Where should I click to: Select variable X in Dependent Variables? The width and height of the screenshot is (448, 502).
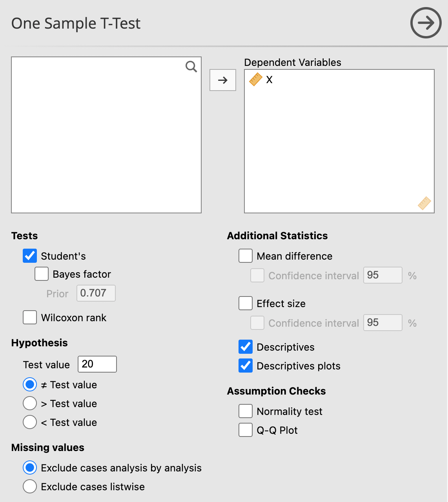pos(269,80)
